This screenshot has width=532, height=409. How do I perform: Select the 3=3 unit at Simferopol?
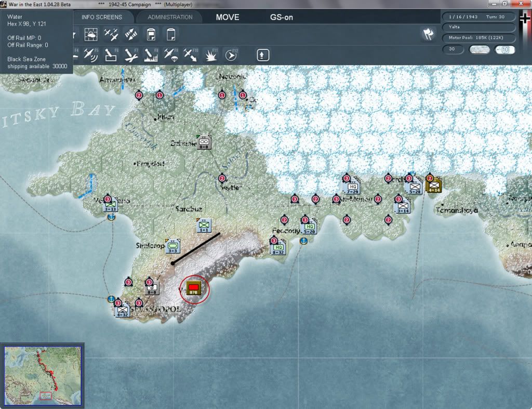172,246
